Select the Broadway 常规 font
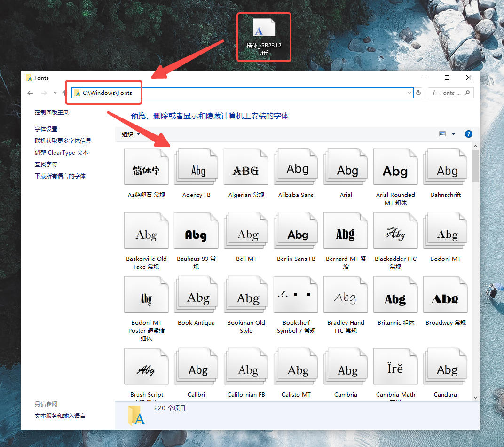The width and height of the screenshot is (504, 447). pos(446,301)
